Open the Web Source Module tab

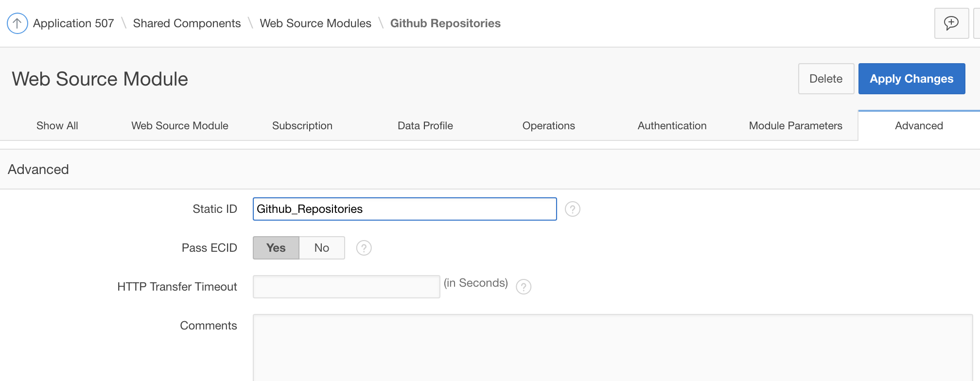coord(179,126)
